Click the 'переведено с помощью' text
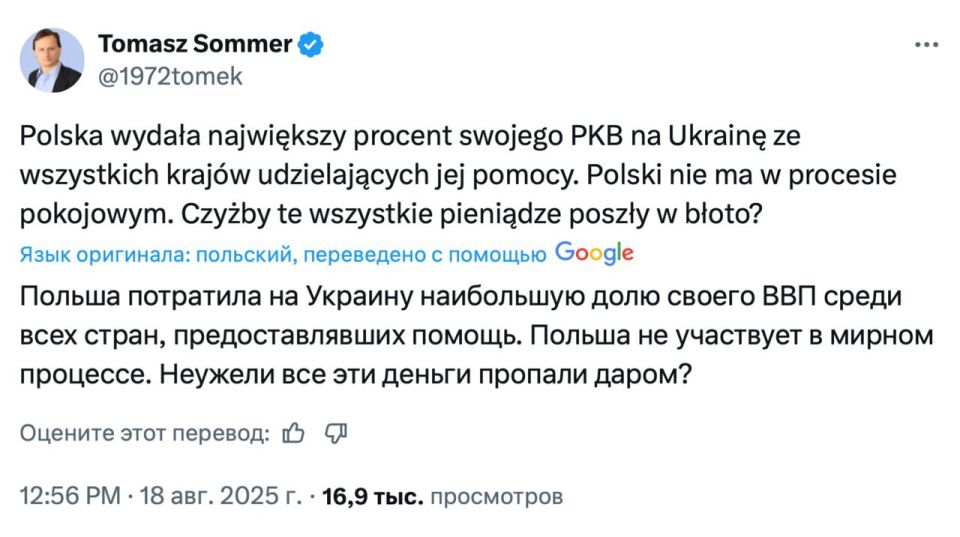This screenshot has width=960, height=537. [424, 255]
